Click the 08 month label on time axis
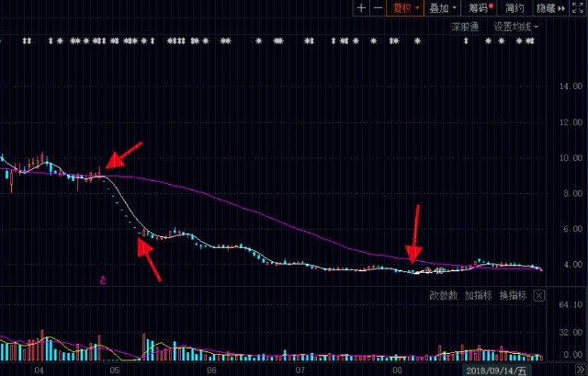 click(x=398, y=370)
